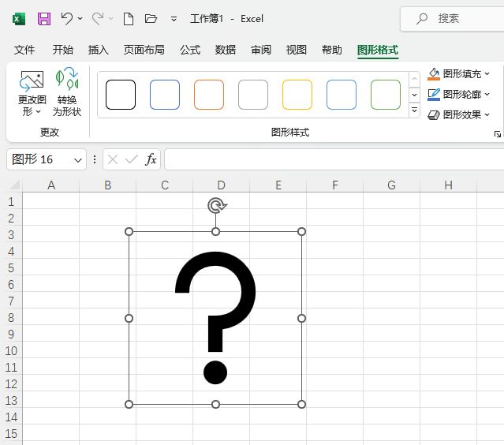
Task: Open the 图形样式 dialog launcher
Action: 497,134
